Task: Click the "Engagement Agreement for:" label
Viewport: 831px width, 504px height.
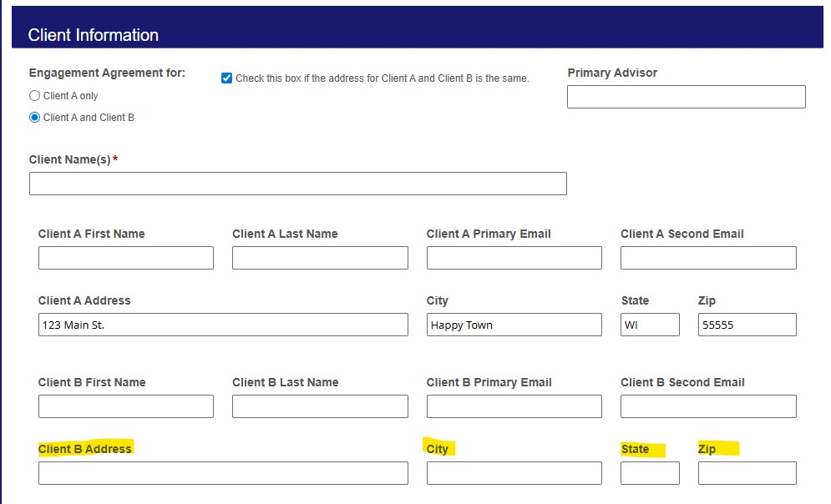Action: pos(107,73)
